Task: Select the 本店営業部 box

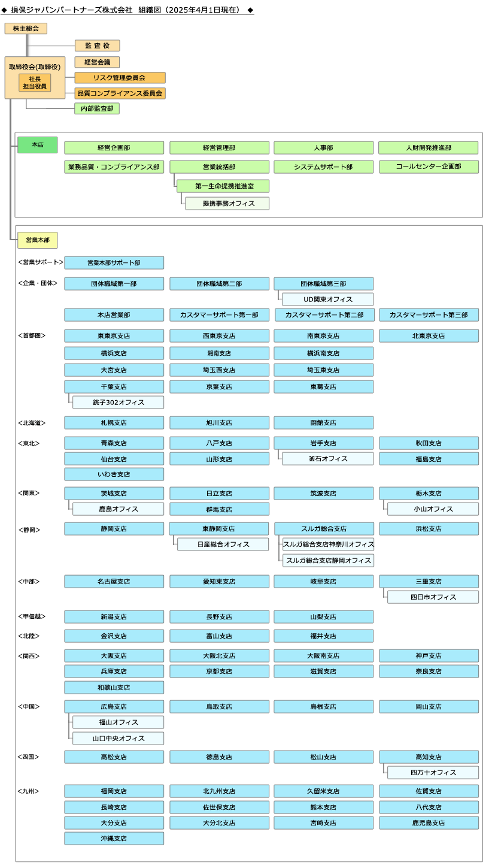Action: coord(114,315)
